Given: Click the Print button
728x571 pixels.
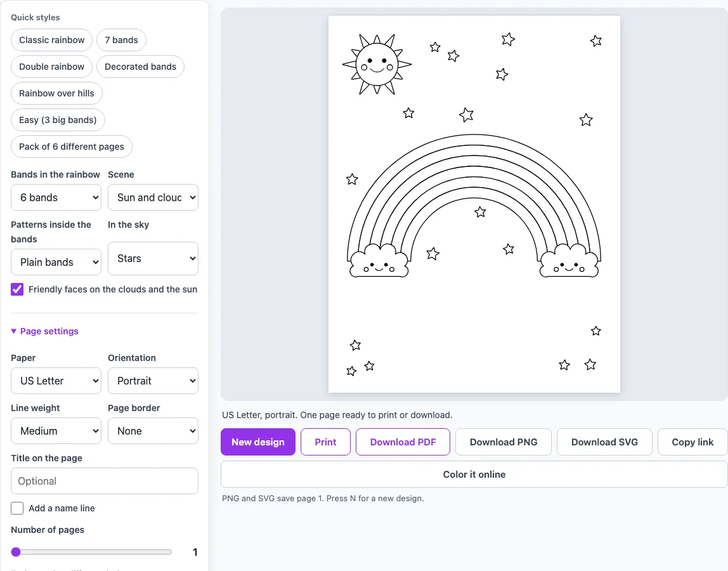Looking at the screenshot, I should [325, 442].
